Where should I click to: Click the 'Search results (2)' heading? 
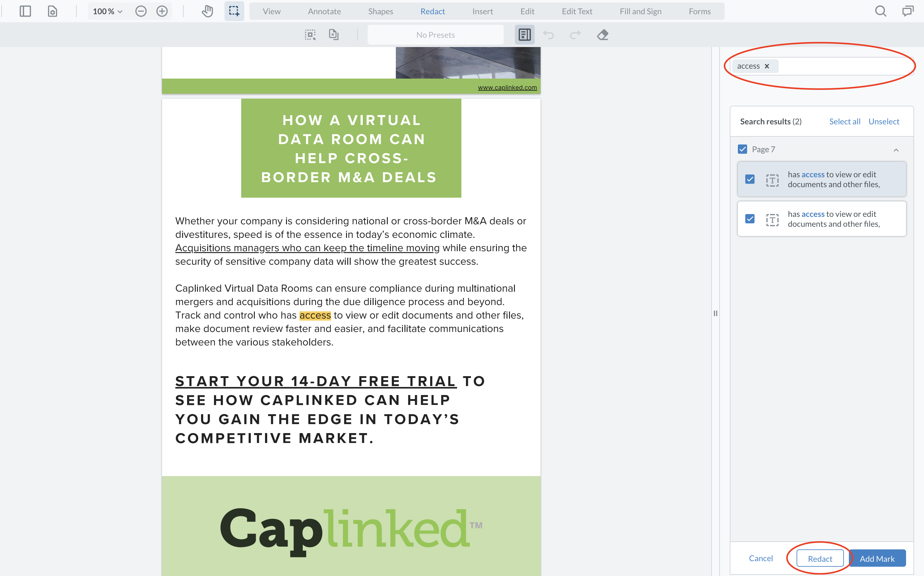771,122
